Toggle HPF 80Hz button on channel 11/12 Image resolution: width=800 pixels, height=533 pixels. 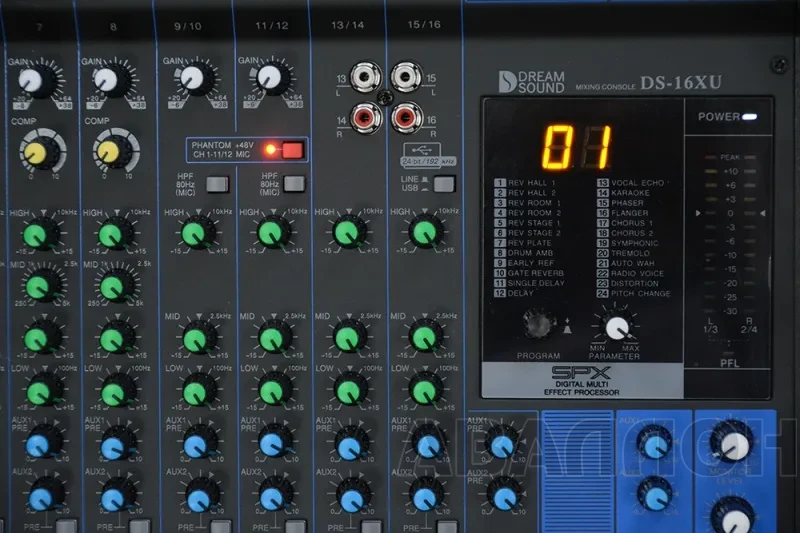coord(294,184)
